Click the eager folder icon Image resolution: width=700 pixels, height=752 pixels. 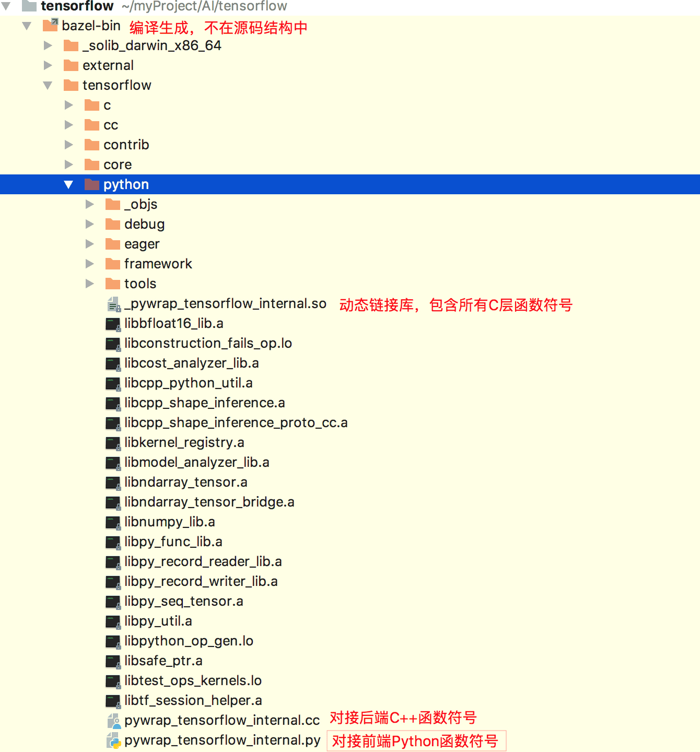point(113,244)
